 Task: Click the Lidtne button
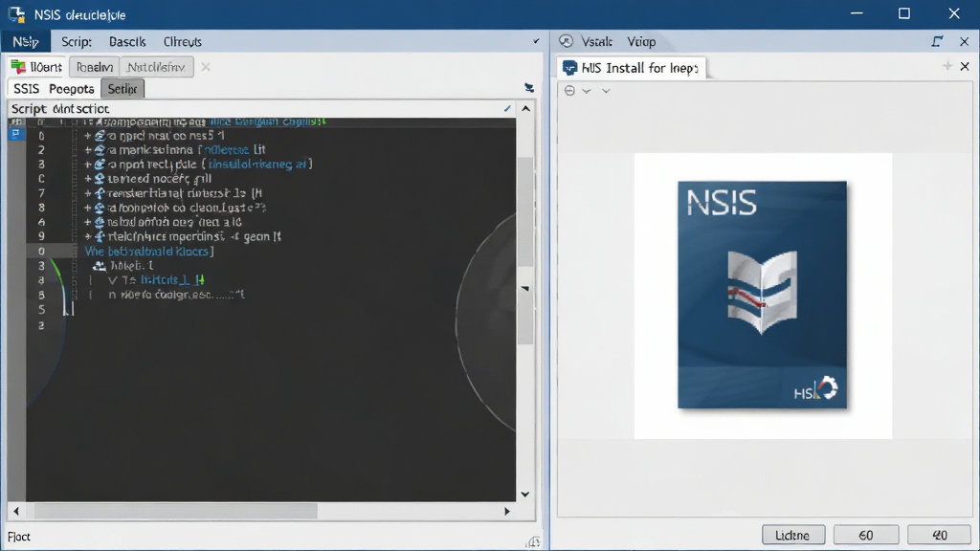(793, 536)
